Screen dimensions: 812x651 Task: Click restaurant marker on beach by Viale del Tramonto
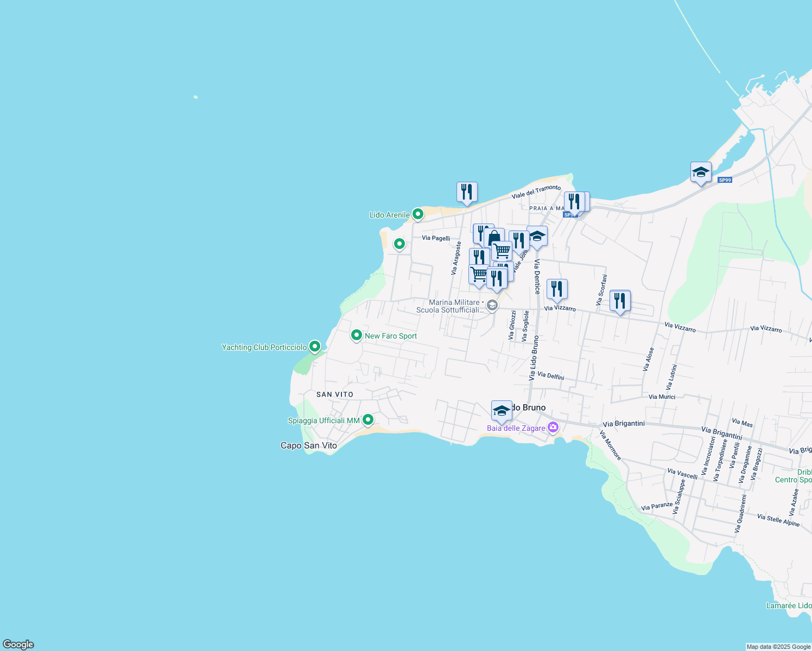point(467,193)
